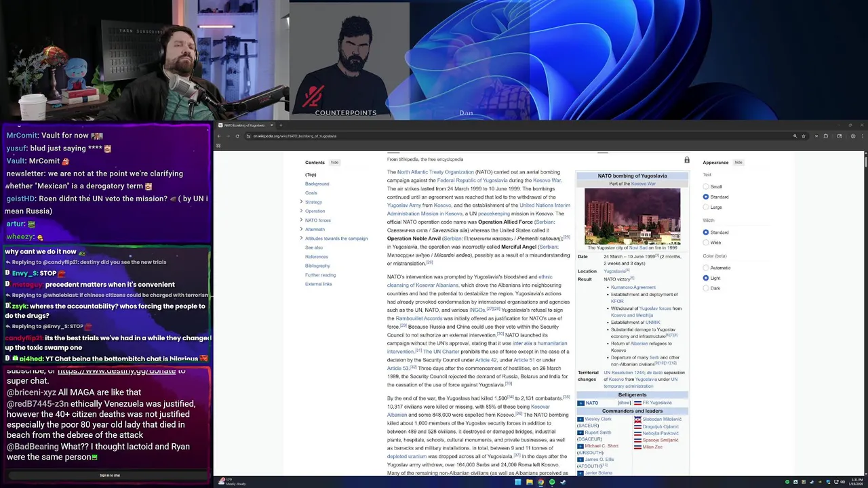The image size is (868, 488).
Task: Jump to Background section in contents
Action: 317,184
